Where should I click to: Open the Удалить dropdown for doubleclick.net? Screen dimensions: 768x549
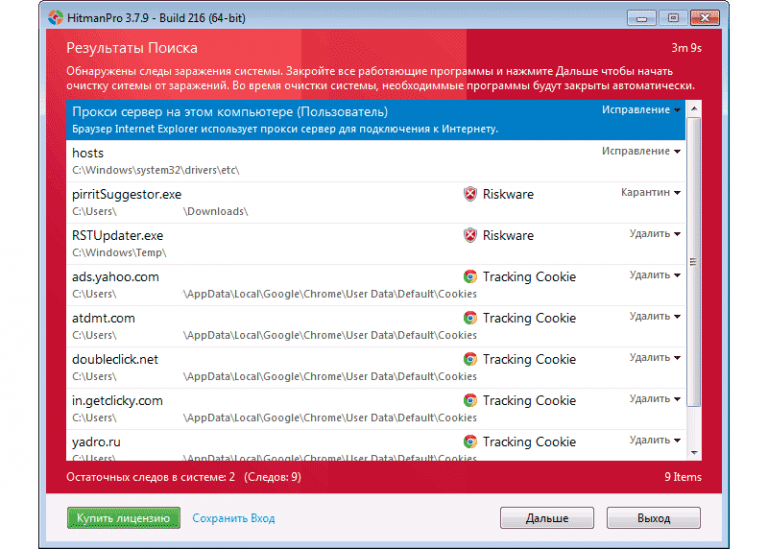[x=655, y=358]
